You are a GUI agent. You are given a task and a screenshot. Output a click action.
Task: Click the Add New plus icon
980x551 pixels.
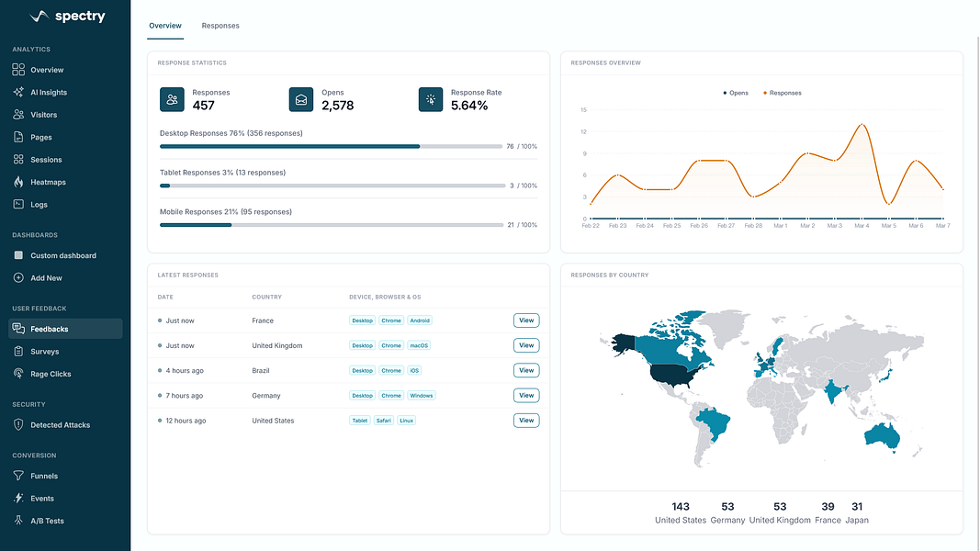click(x=18, y=278)
